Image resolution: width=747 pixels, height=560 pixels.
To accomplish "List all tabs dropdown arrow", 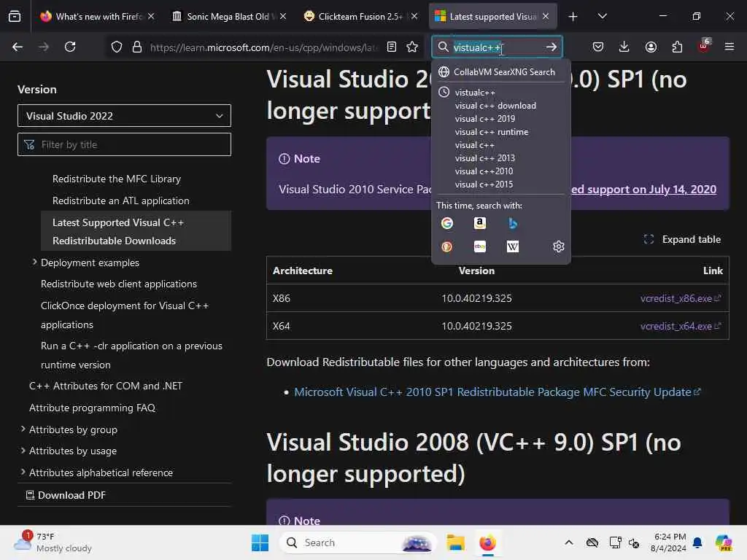I will click(602, 17).
